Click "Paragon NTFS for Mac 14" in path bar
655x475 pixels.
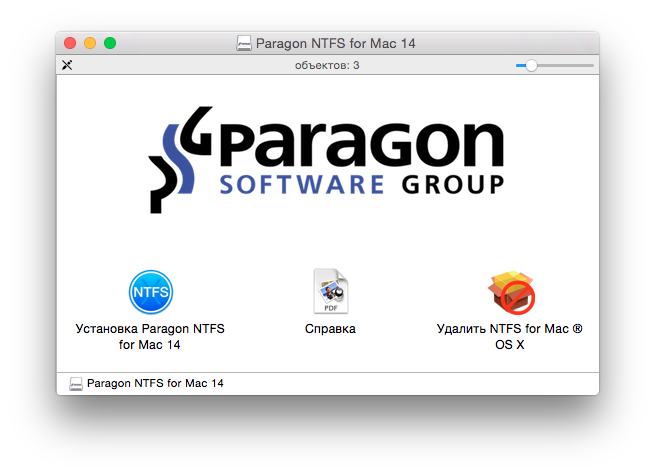coord(155,384)
